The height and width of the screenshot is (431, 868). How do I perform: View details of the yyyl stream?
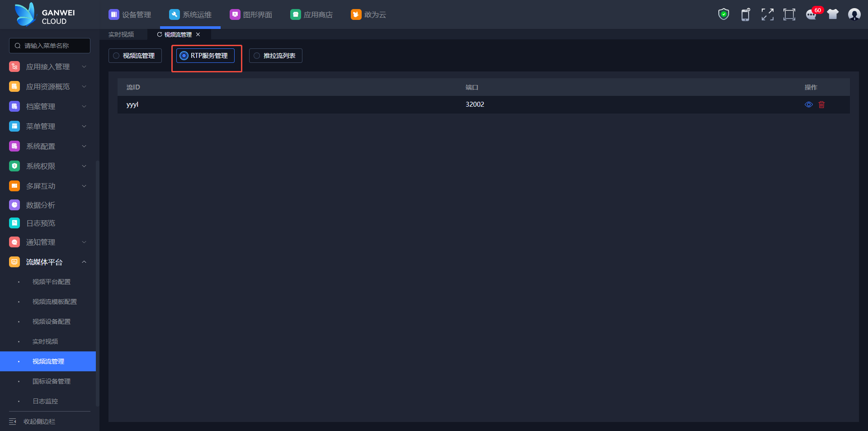pyautogui.click(x=809, y=104)
